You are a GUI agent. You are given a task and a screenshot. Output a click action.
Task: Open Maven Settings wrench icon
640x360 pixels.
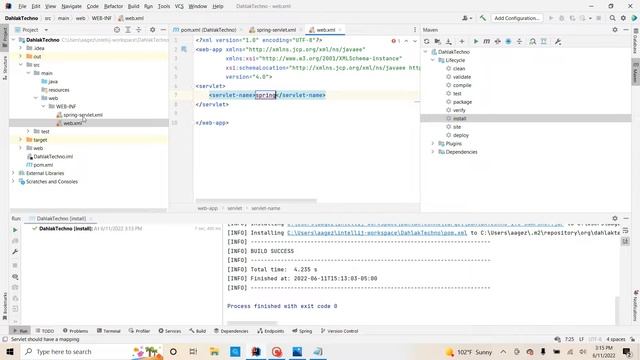558,42
